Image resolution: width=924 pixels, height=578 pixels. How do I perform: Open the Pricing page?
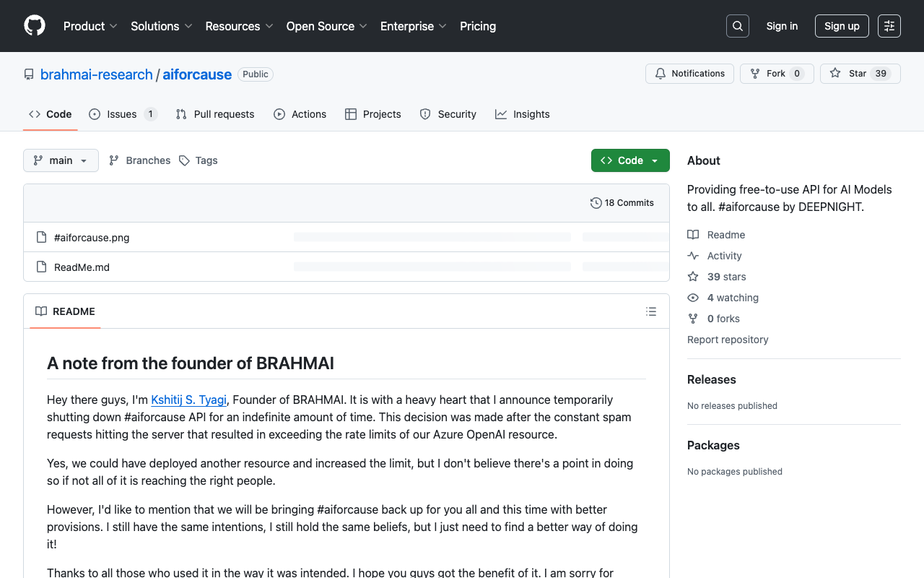pos(478,26)
